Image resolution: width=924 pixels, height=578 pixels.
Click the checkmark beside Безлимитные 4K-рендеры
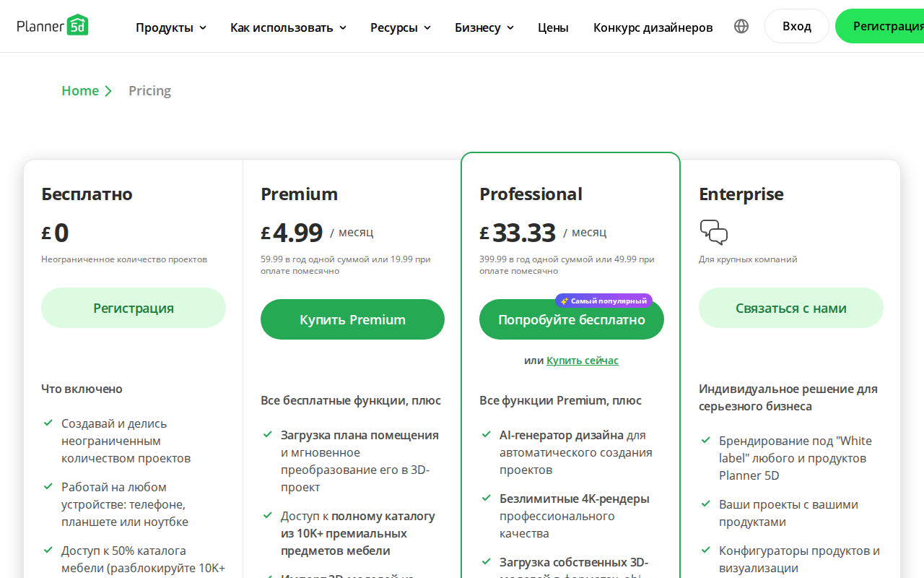point(487,498)
